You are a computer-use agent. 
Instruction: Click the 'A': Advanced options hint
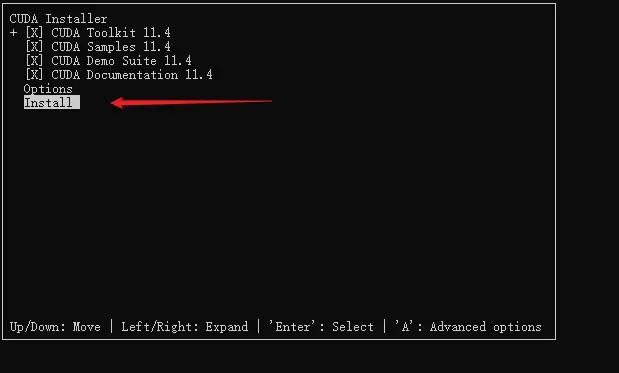pos(468,327)
